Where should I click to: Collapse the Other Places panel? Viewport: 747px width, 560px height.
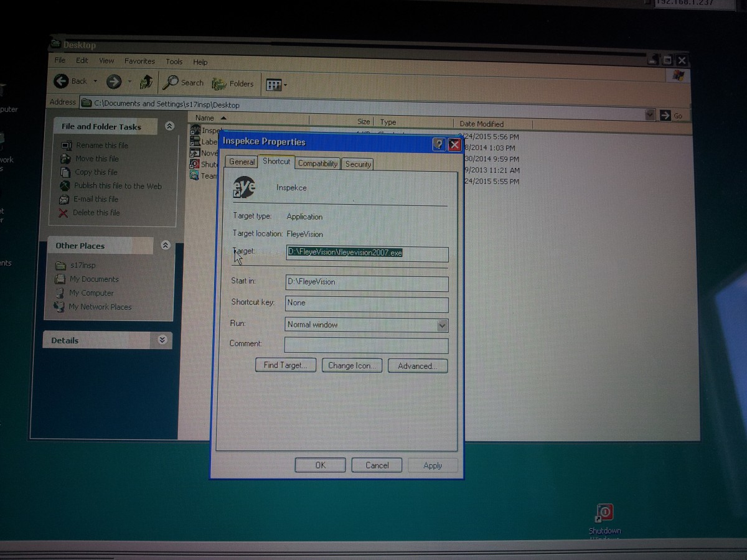(165, 245)
